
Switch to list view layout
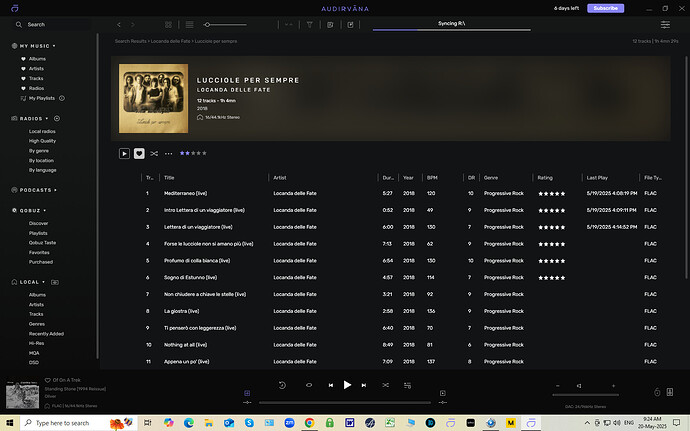[189, 25]
